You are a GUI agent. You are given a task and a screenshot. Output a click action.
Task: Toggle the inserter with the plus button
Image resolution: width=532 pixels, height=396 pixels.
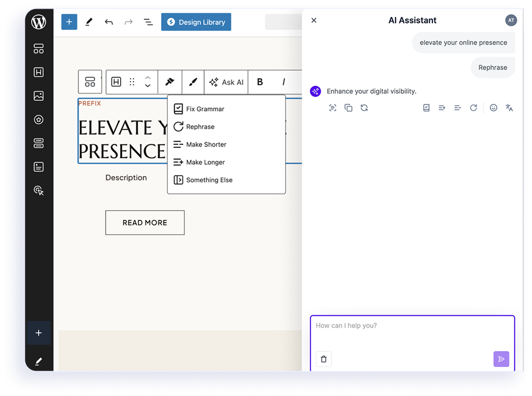(68, 22)
